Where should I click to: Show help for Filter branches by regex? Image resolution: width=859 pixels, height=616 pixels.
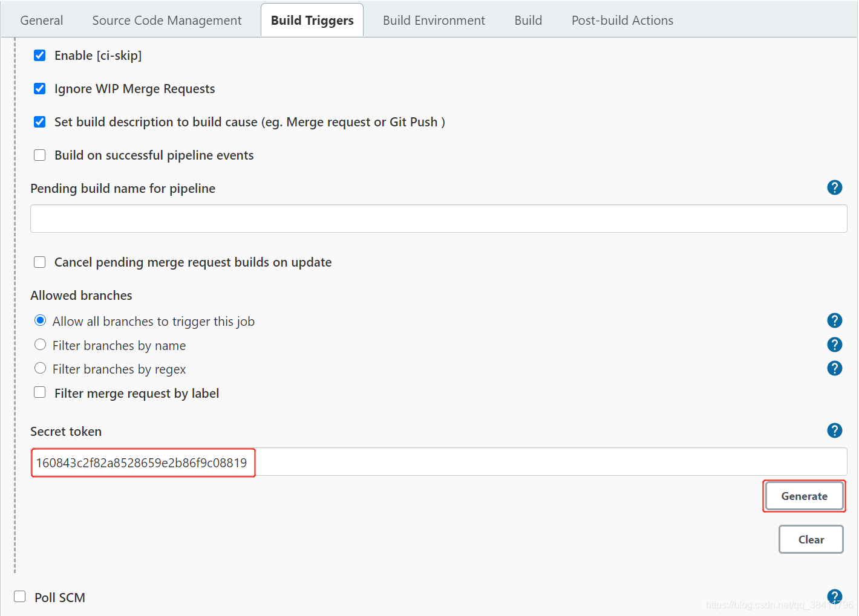[x=834, y=368]
